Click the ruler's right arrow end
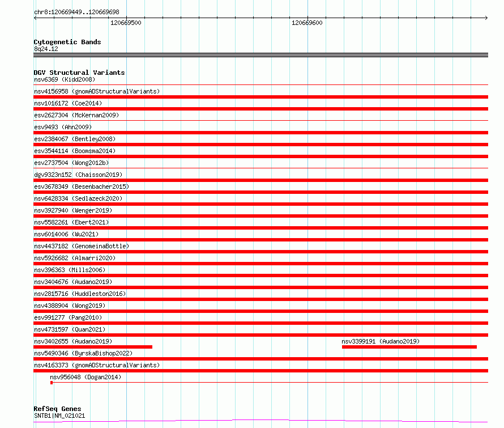Screen dimensions: 504x428 pos(486,18)
